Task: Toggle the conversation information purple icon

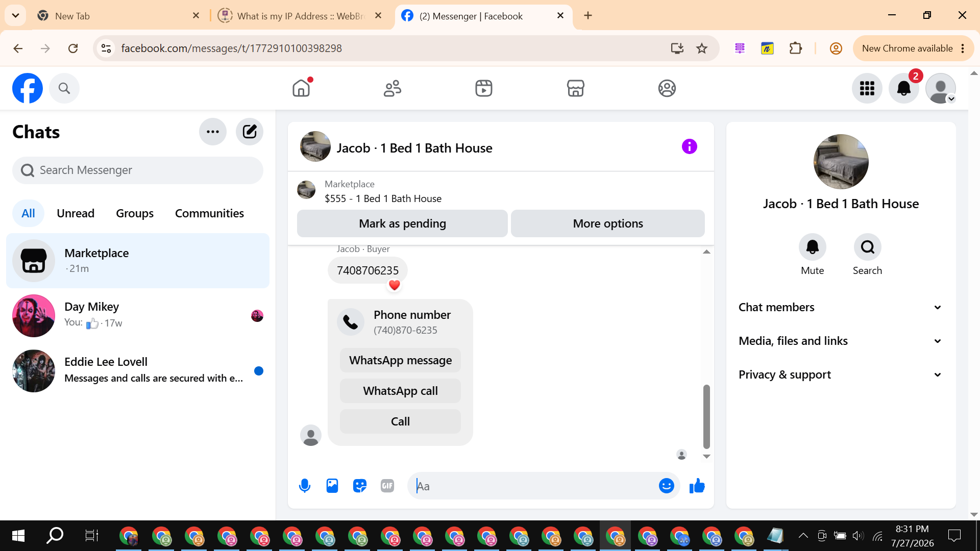Action: coord(690,146)
